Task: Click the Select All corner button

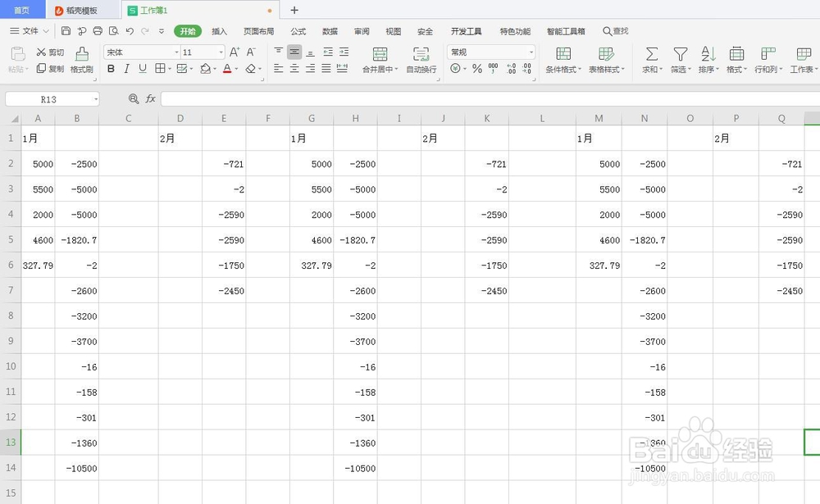Action: pyautogui.click(x=13, y=118)
